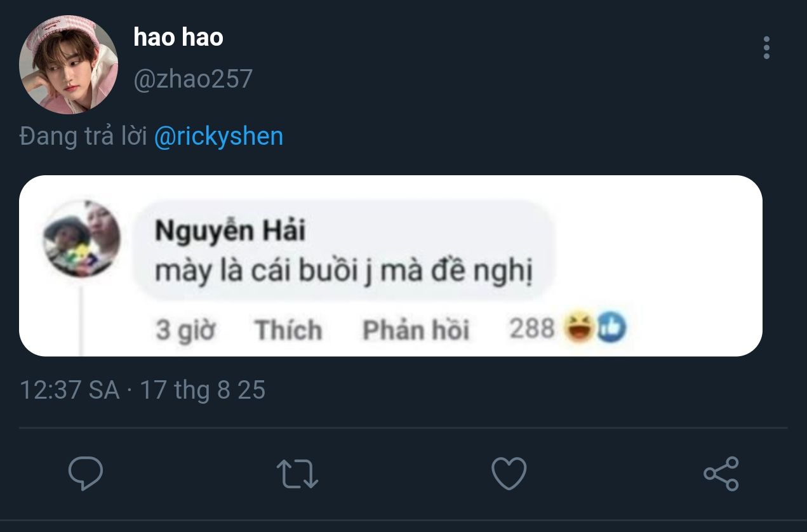Click the laughing emoji reaction icon

tap(578, 328)
